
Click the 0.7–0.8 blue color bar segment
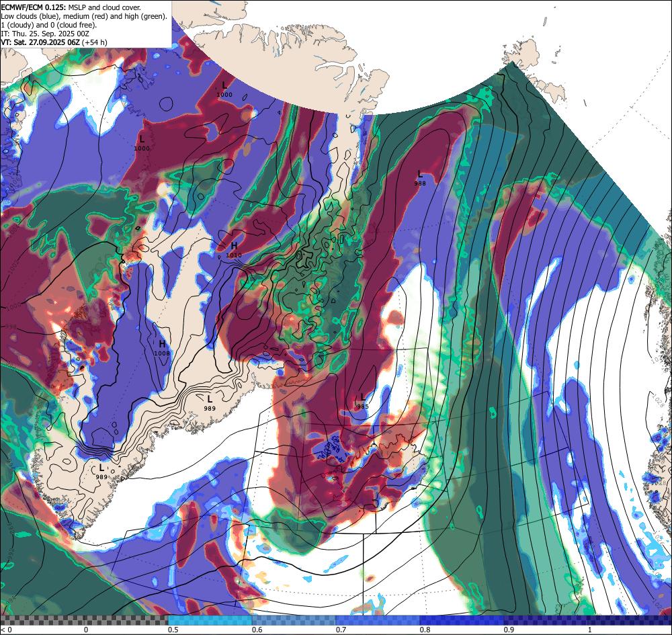click(x=378, y=620)
